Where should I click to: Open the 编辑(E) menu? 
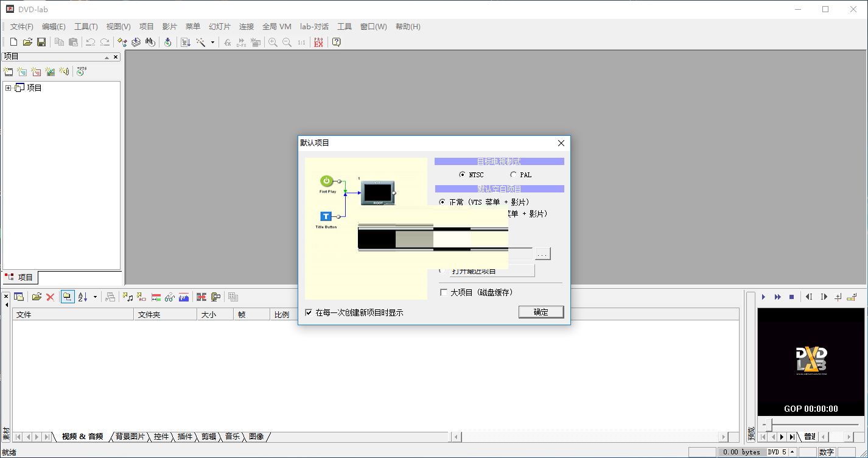coord(54,27)
